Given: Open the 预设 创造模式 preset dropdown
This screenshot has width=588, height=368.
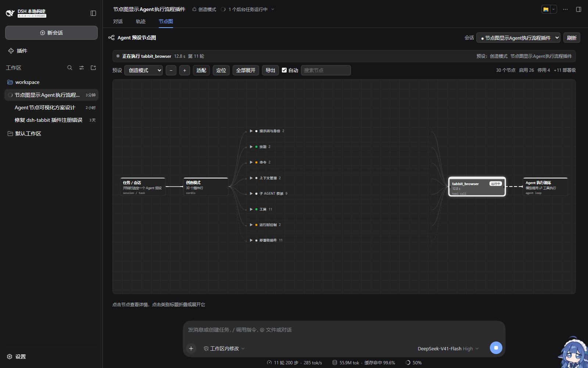Looking at the screenshot, I should click(144, 70).
